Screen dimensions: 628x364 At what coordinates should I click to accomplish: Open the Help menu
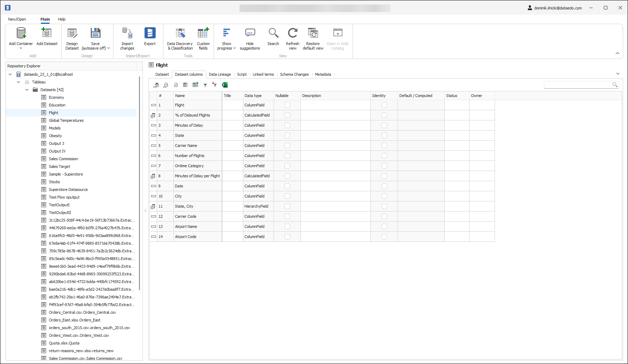[61, 19]
